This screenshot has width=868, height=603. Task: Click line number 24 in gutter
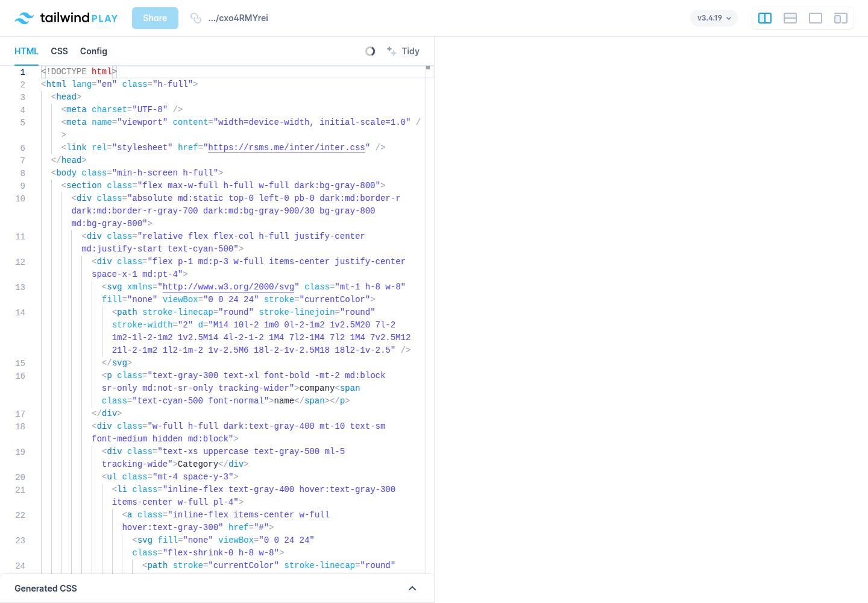coord(20,566)
